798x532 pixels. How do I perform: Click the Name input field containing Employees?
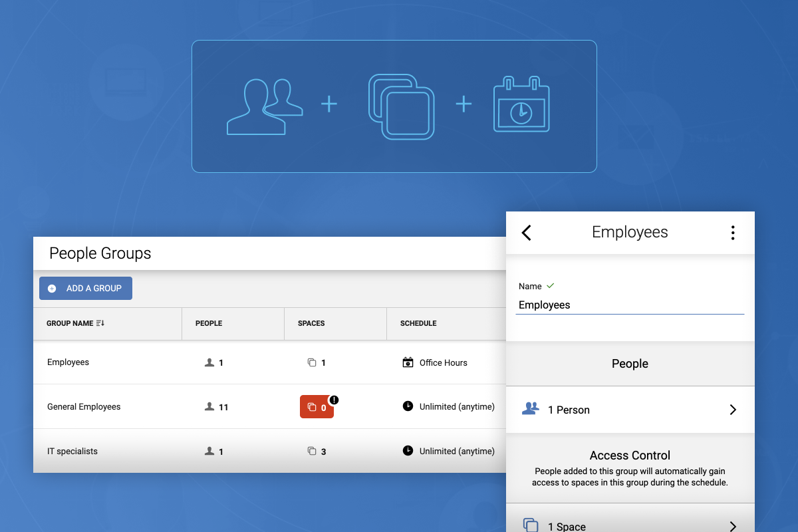(629, 305)
